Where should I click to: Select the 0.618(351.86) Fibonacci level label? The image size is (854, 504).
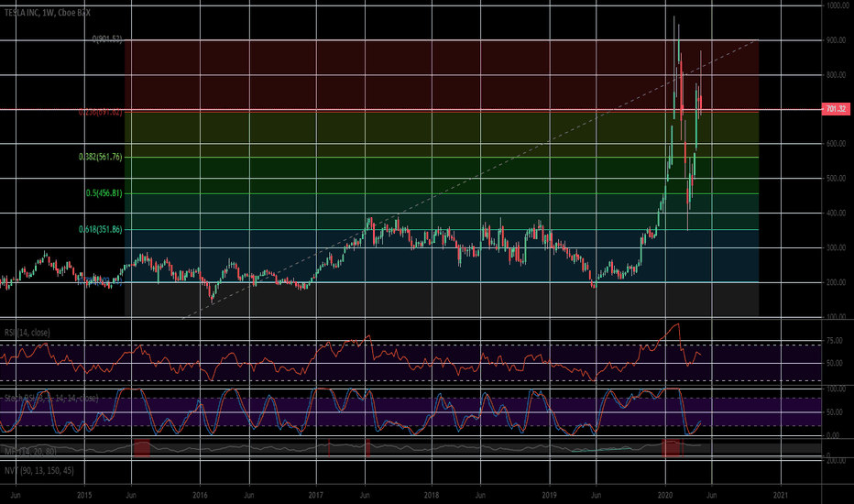pos(100,229)
